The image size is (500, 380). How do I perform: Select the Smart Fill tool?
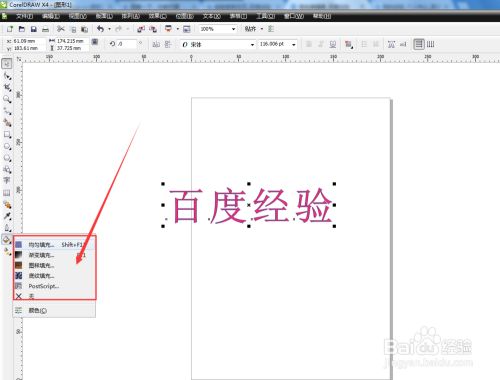pyautogui.click(x=7, y=123)
